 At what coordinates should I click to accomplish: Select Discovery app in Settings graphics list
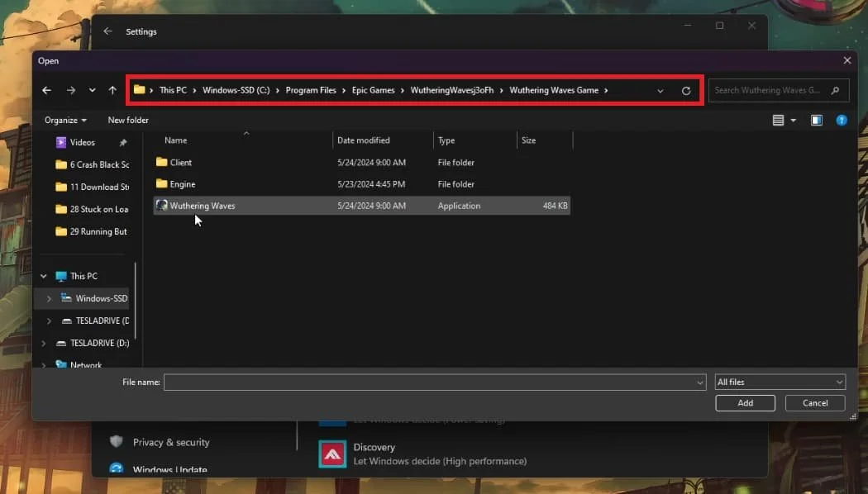tap(422, 454)
